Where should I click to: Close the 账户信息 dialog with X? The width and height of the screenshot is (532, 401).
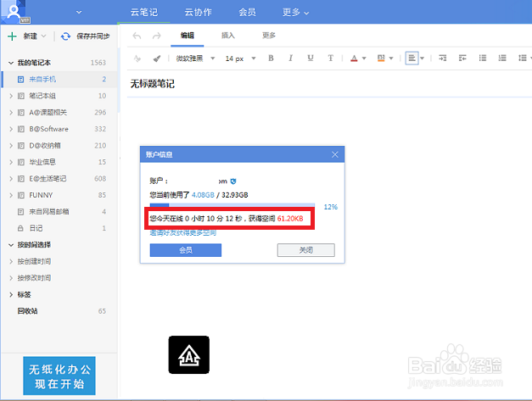pos(335,154)
